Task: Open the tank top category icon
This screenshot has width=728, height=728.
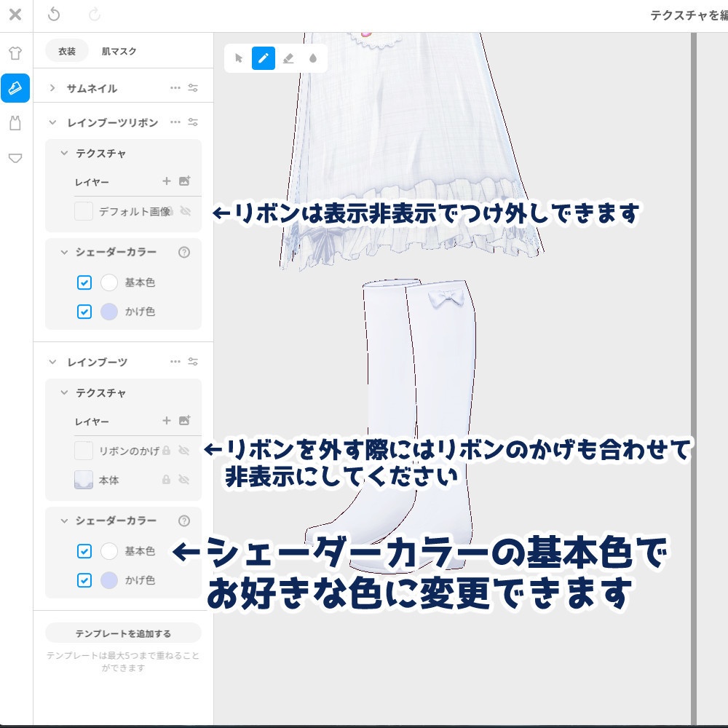Action: (x=15, y=122)
